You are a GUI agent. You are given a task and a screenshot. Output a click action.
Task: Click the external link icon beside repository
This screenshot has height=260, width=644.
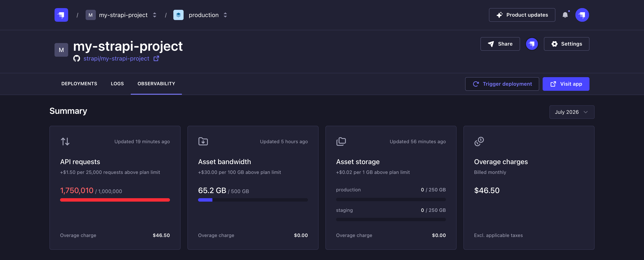coord(156,58)
